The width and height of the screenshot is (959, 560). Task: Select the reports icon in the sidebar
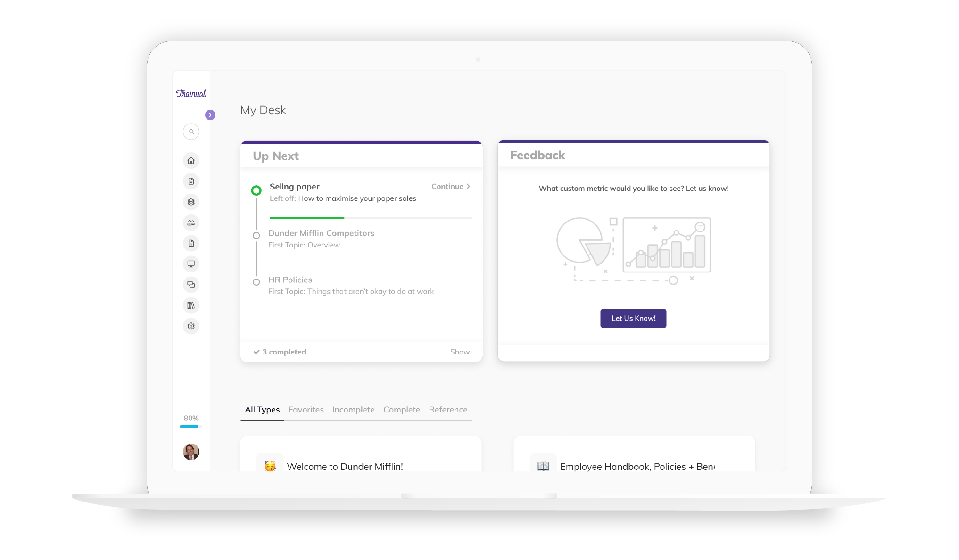(x=191, y=243)
